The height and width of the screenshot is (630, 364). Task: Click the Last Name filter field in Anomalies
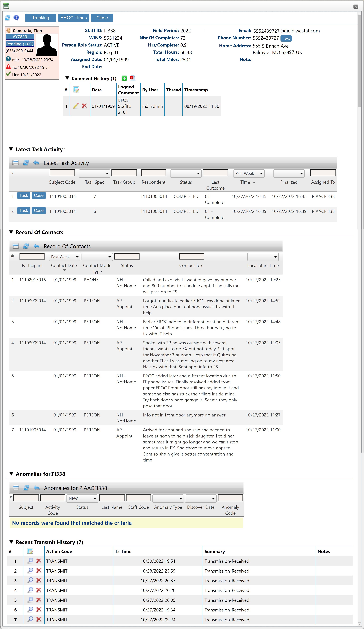112,498
